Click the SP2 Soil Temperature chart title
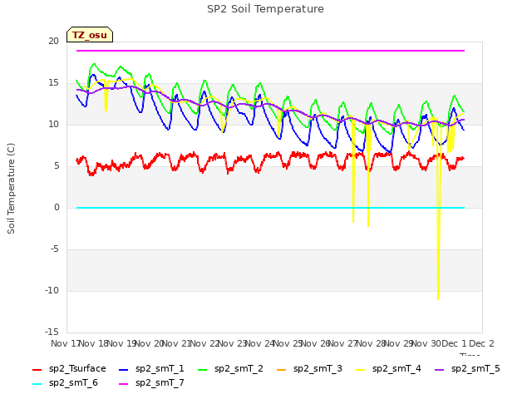Viewport: 532px width, 399px height. (x=266, y=9)
